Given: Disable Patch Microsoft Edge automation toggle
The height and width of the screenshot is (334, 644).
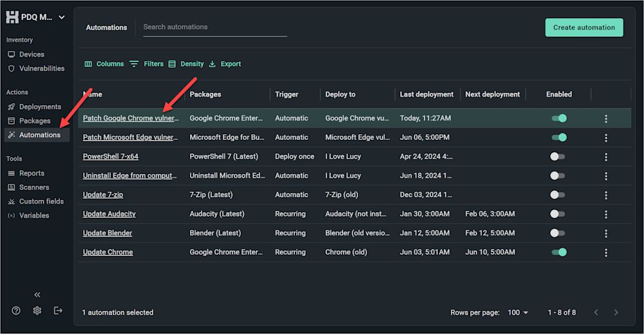Looking at the screenshot, I should [x=559, y=137].
